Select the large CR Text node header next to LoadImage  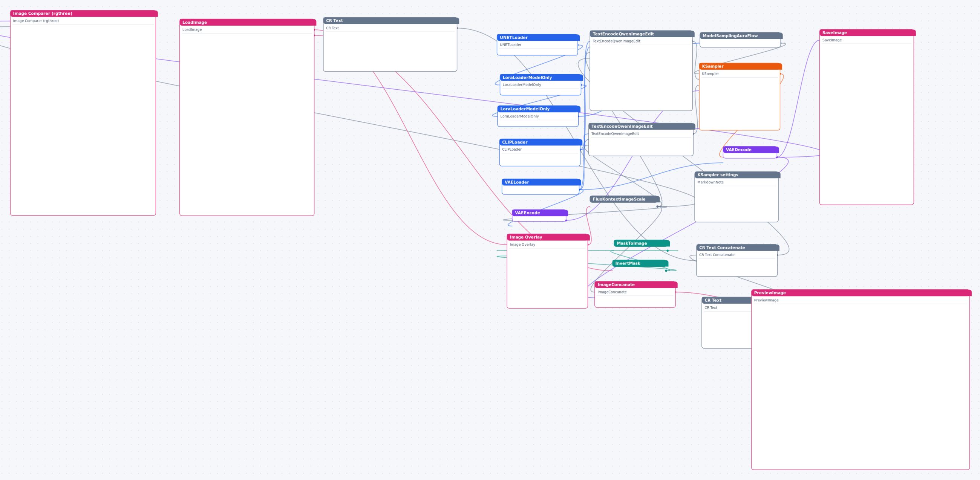tap(391, 21)
